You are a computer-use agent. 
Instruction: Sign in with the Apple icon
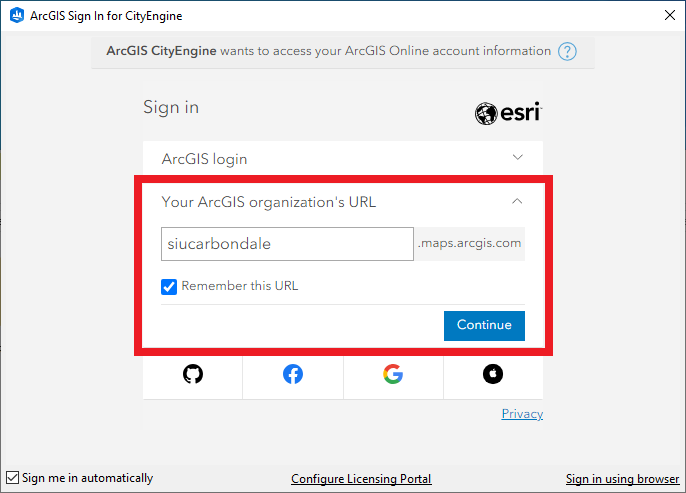point(492,374)
